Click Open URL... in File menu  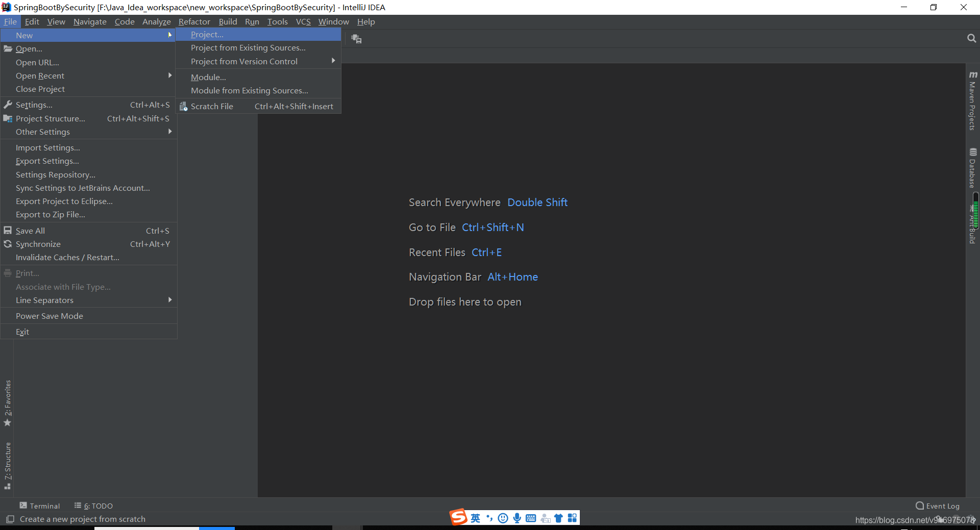tap(88, 62)
